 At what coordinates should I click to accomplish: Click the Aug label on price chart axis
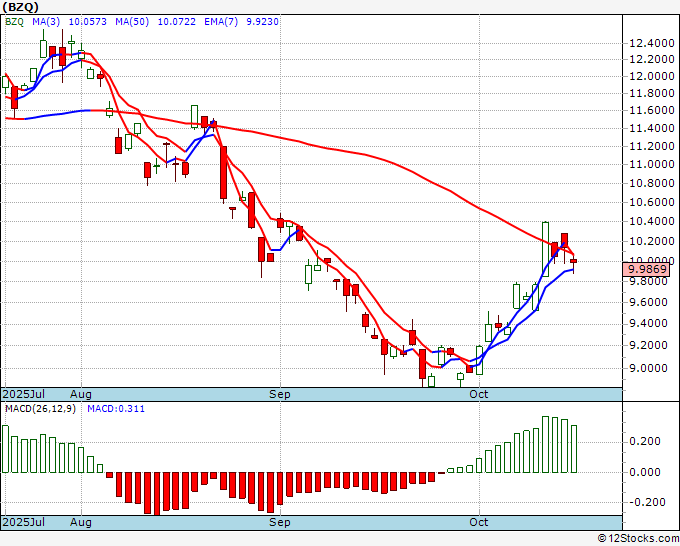click(81, 394)
